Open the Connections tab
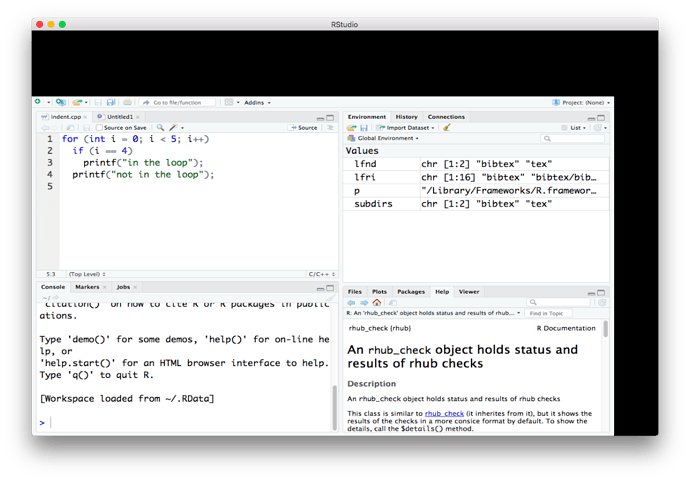The width and height of the screenshot is (690, 481). pyautogui.click(x=446, y=117)
